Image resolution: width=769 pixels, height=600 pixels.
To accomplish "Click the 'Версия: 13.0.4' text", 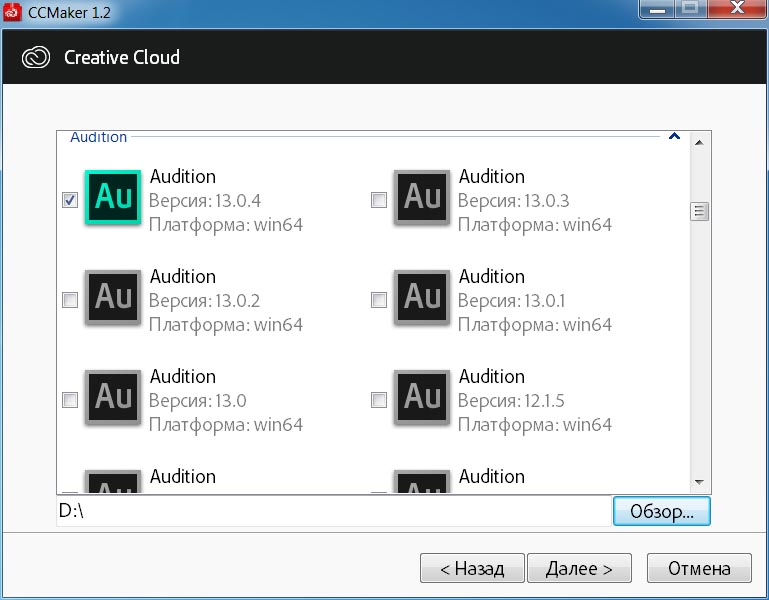I will (x=205, y=201).
